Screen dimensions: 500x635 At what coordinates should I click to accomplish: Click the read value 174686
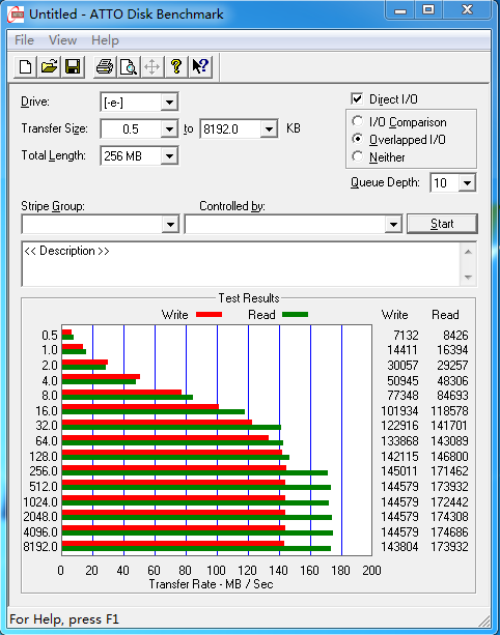pyautogui.click(x=449, y=532)
